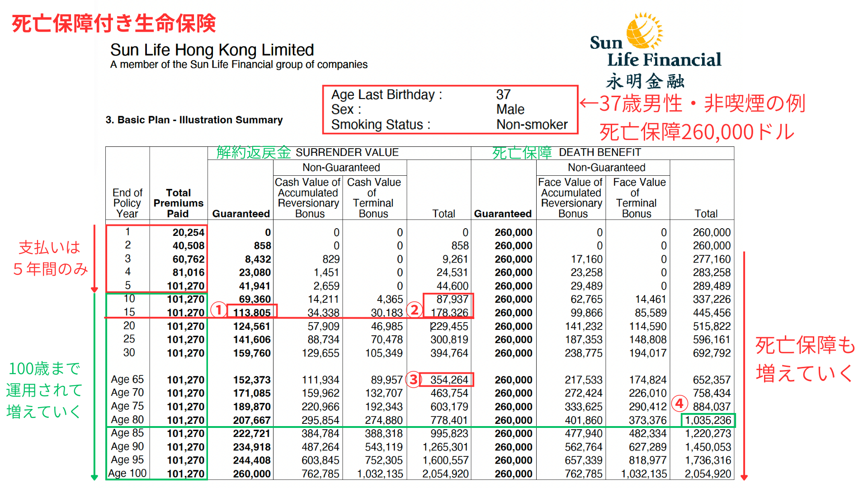Click the boxed 354,264 total at Age 65
Screen dimensions: 868x488
click(449, 380)
